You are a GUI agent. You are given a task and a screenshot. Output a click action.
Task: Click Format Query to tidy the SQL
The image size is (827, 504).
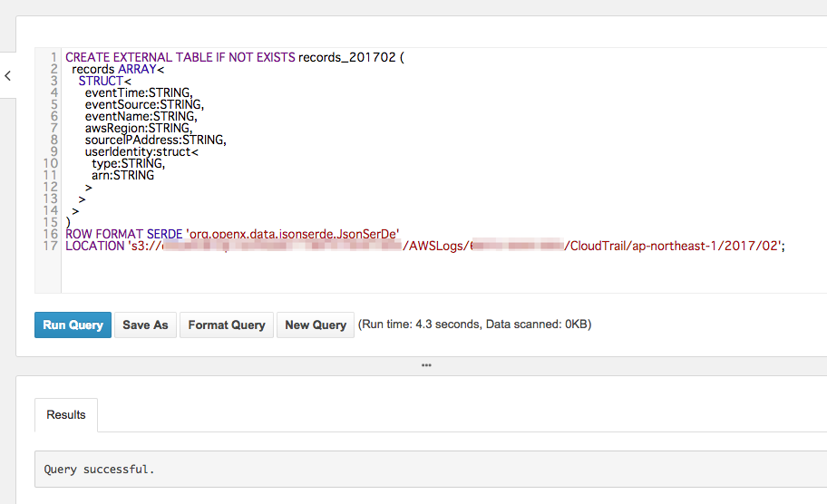226,325
